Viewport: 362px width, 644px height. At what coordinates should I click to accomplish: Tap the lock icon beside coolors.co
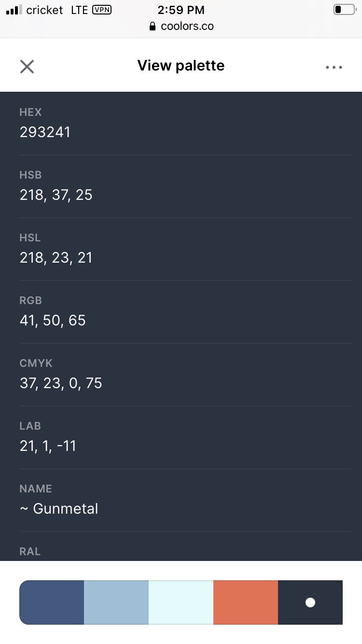153,26
